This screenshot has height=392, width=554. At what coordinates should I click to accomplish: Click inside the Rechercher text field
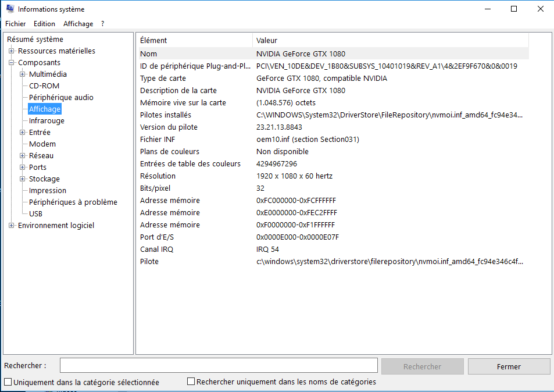click(219, 366)
